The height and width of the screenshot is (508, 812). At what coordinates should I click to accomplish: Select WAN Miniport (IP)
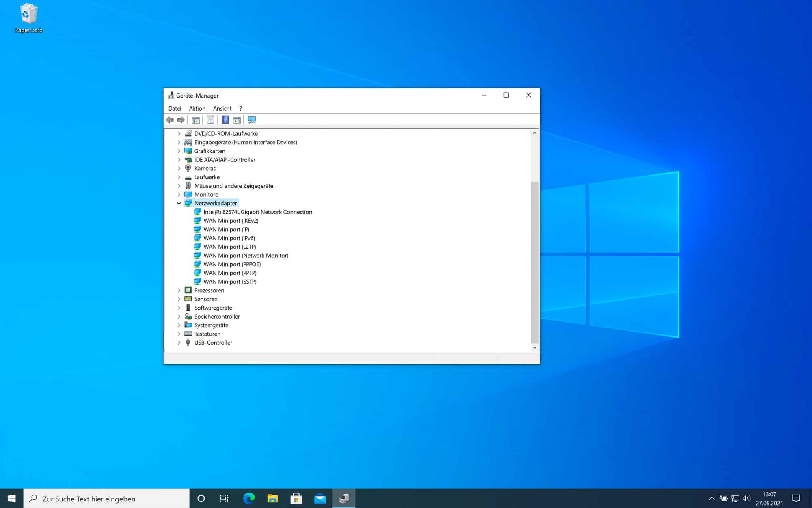point(226,229)
